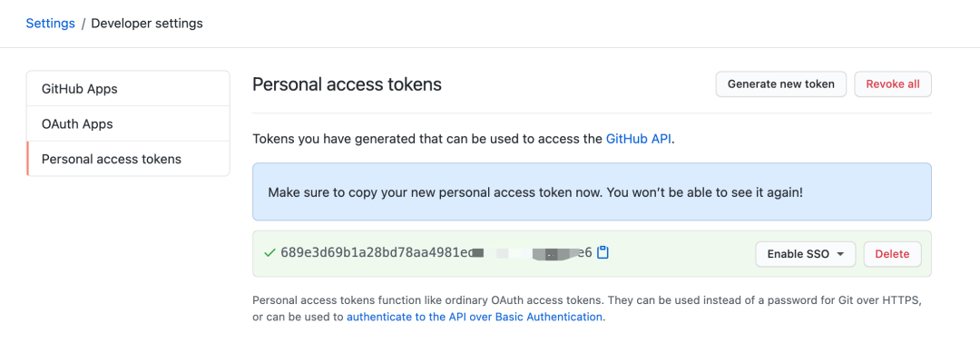Click the Personal access tokens page heading
The height and width of the screenshot is (353, 980).
pyautogui.click(x=347, y=84)
